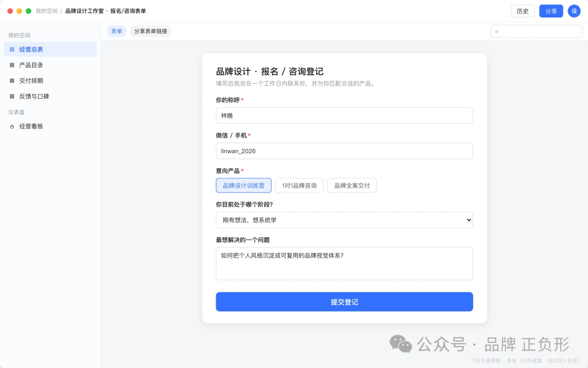Expand the 你目前处于哪个阶段 dropdown
The width and height of the screenshot is (588, 368).
coord(344,220)
